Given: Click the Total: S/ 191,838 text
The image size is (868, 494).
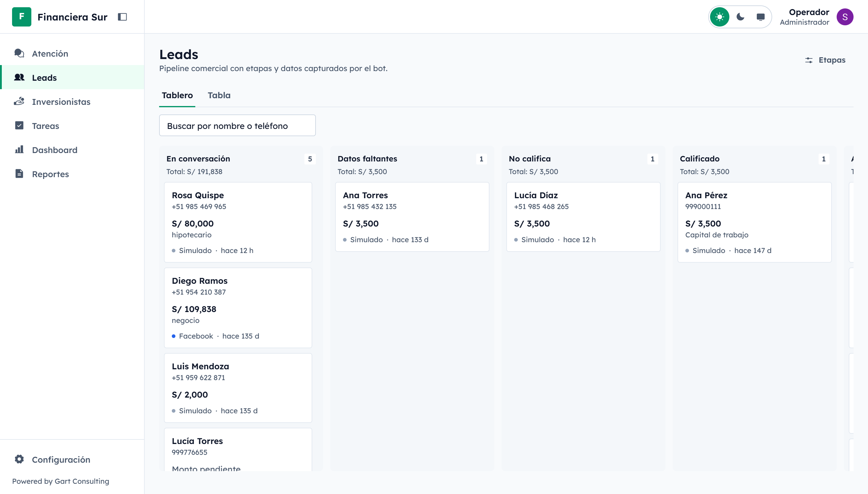Looking at the screenshot, I should tap(194, 171).
